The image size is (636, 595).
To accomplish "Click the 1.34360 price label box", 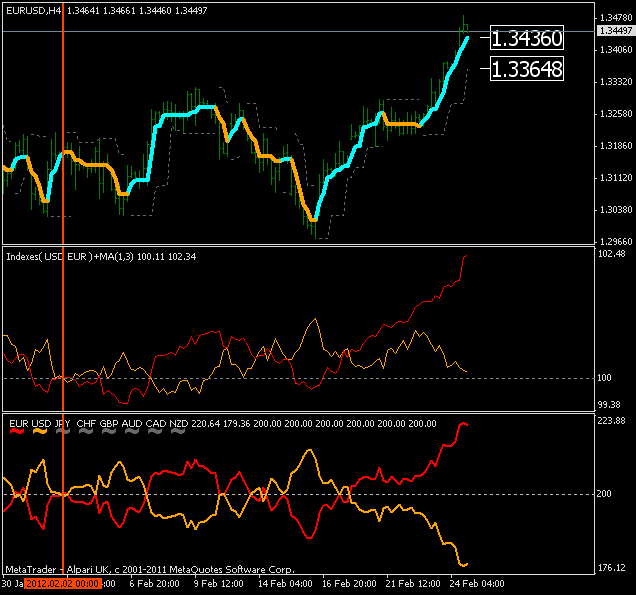I will [x=526, y=38].
